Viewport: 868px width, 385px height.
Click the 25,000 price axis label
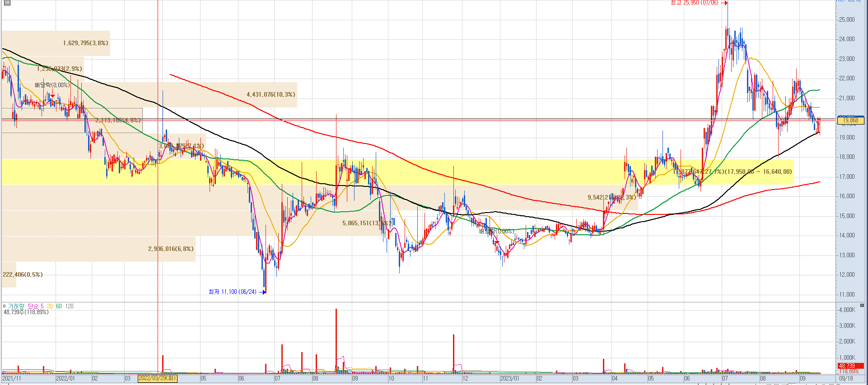[847, 20]
